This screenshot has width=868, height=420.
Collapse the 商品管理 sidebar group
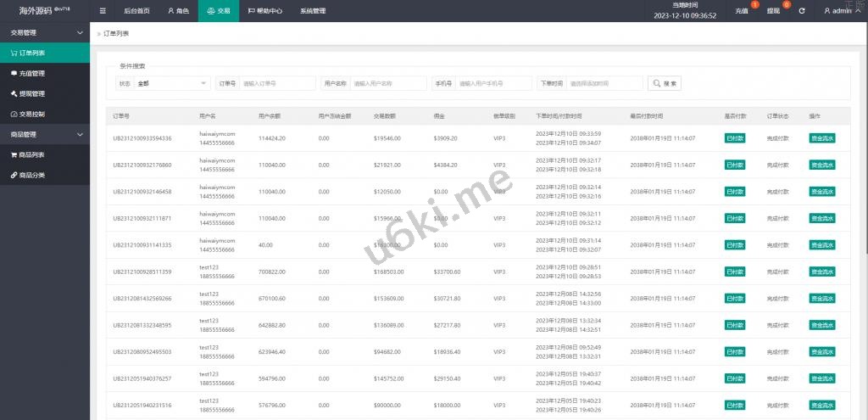[x=80, y=134]
